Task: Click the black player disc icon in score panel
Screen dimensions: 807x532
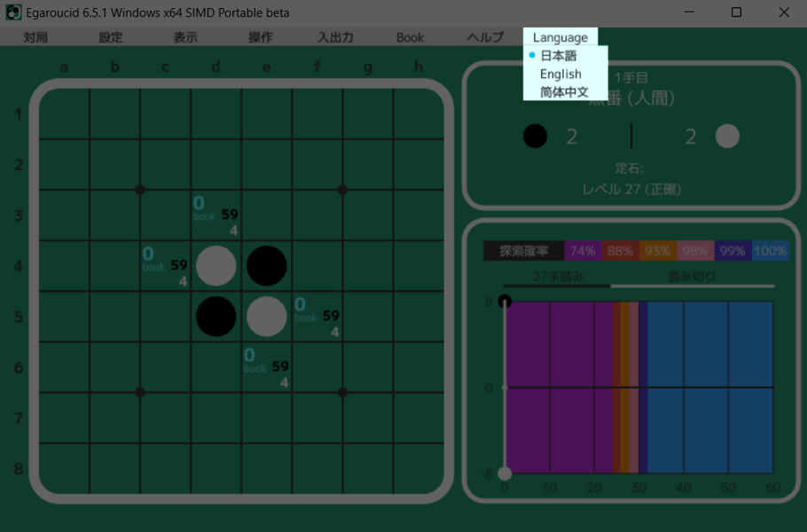Action: click(535, 136)
